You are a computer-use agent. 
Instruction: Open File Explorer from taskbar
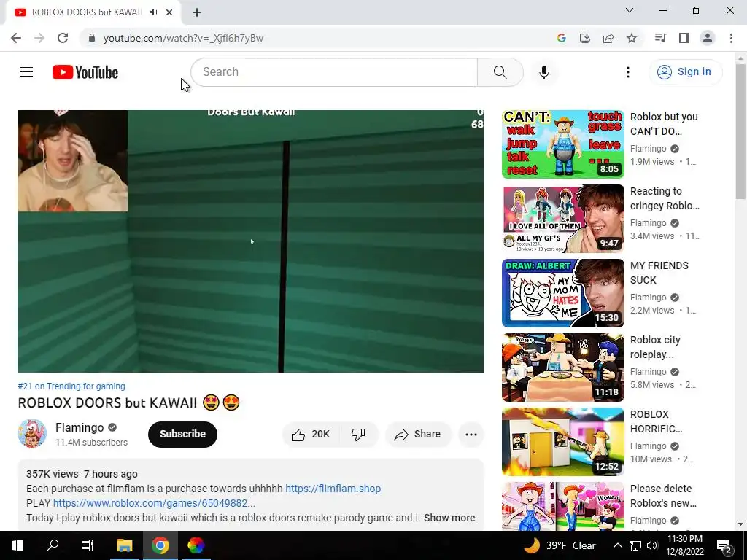124,545
